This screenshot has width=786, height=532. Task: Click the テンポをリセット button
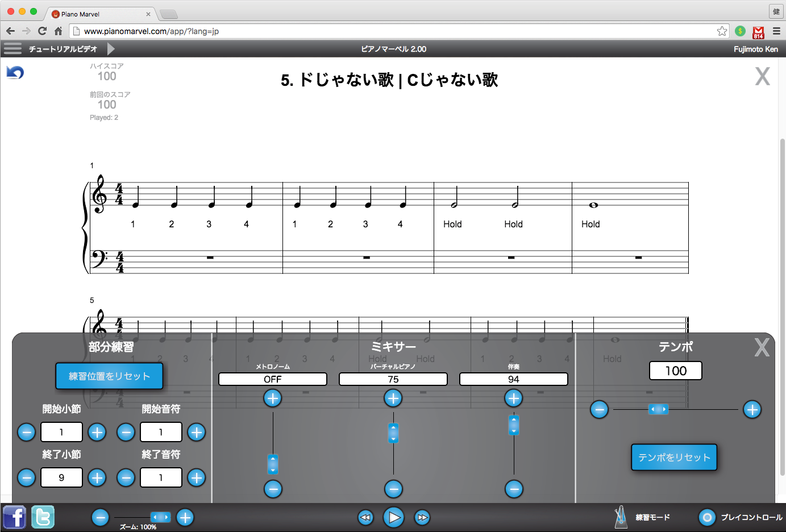pyautogui.click(x=674, y=458)
